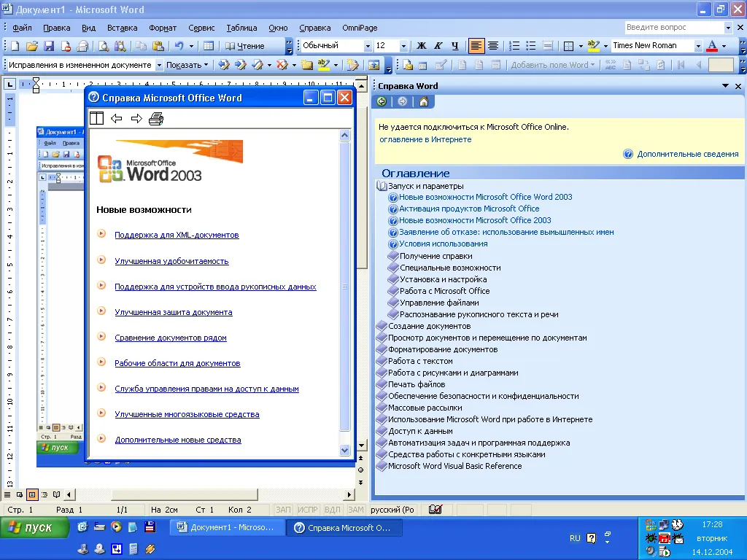Click the Undo arrow icon

click(x=179, y=46)
